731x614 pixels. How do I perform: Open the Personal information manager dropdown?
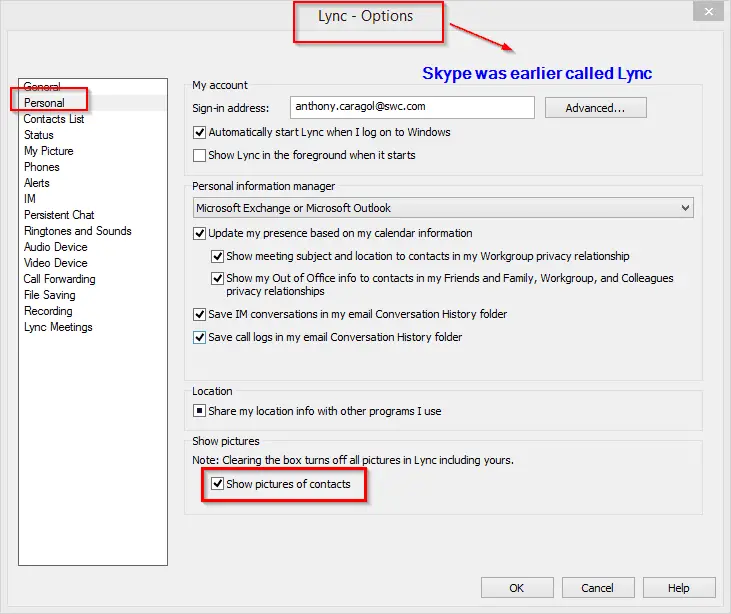[x=443, y=208]
